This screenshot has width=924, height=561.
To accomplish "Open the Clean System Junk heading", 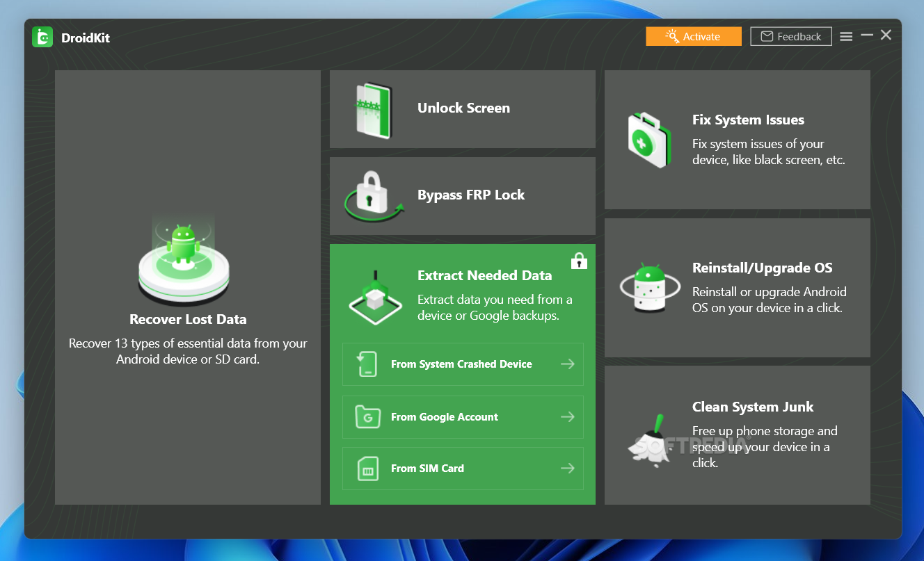I will tap(753, 407).
